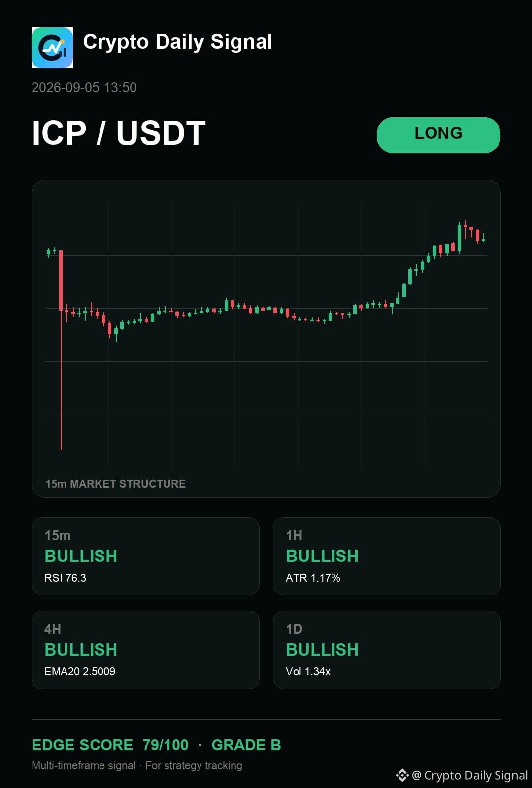
Task: Click the Binance watermark diamond icon
Action: (x=402, y=775)
